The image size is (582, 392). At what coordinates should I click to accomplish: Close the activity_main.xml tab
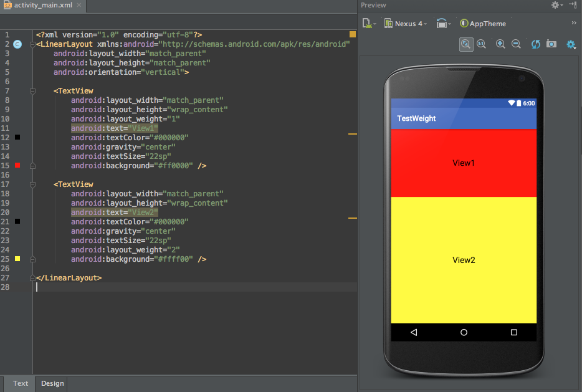79,5
